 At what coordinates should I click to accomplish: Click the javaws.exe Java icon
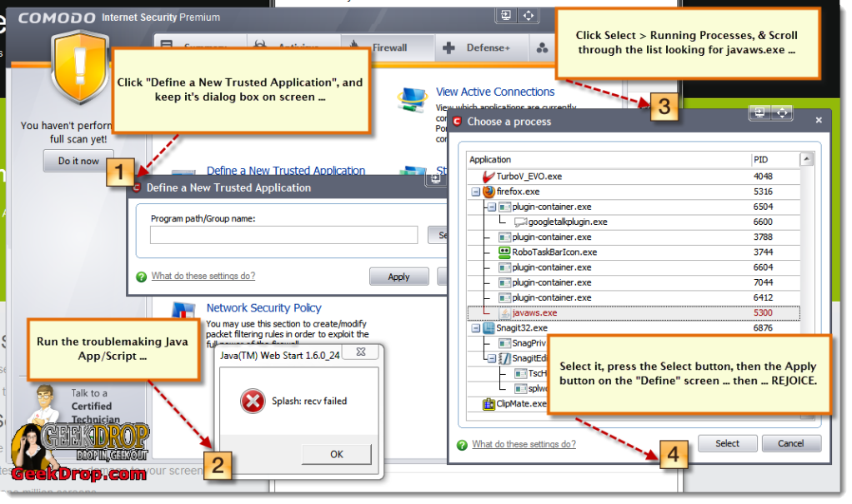505,313
